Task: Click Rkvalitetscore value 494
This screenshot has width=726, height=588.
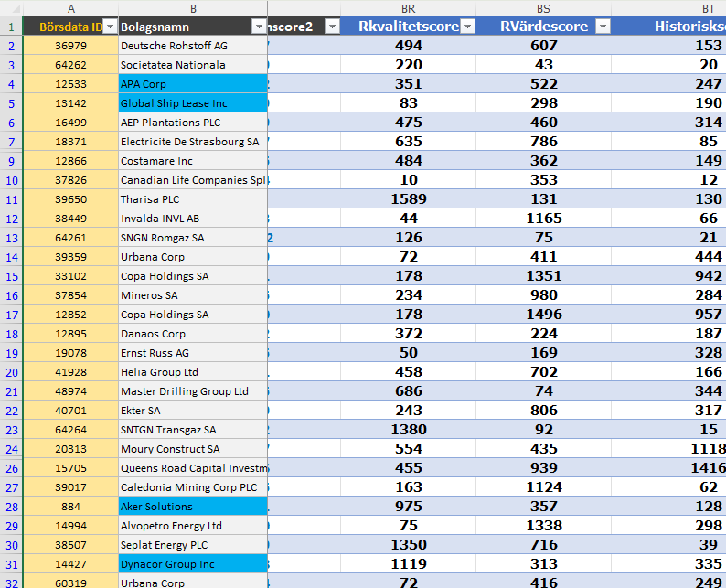Action: (x=409, y=46)
